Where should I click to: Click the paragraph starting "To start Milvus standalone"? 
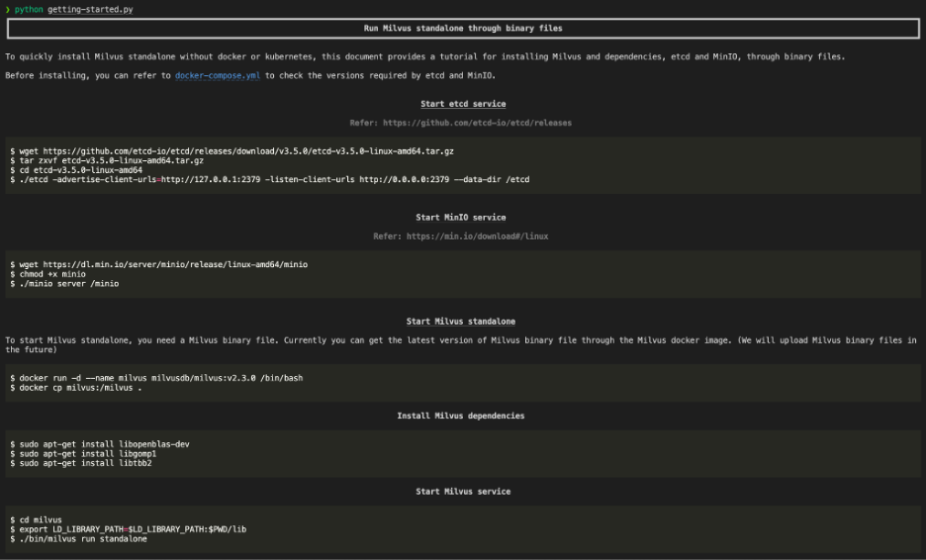(461, 345)
